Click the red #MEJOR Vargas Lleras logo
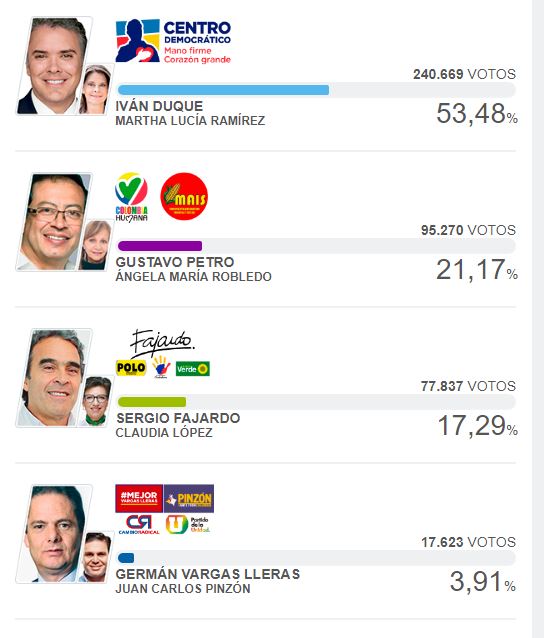544x638 pixels. 139,498
